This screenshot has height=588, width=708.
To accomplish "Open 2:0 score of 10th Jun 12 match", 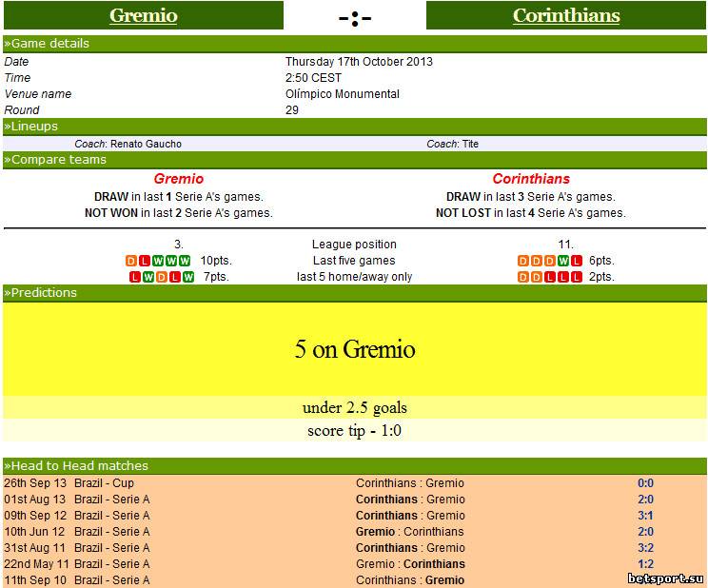I will 646,532.
